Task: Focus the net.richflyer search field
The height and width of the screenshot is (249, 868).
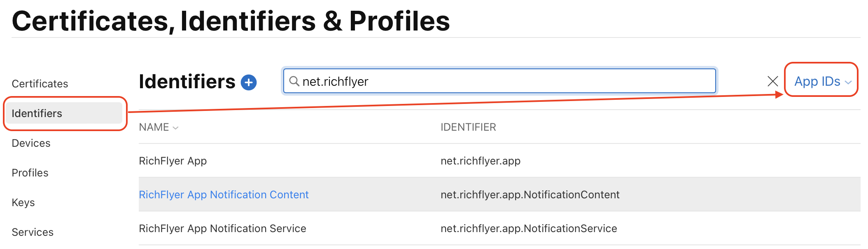Action: click(x=499, y=81)
